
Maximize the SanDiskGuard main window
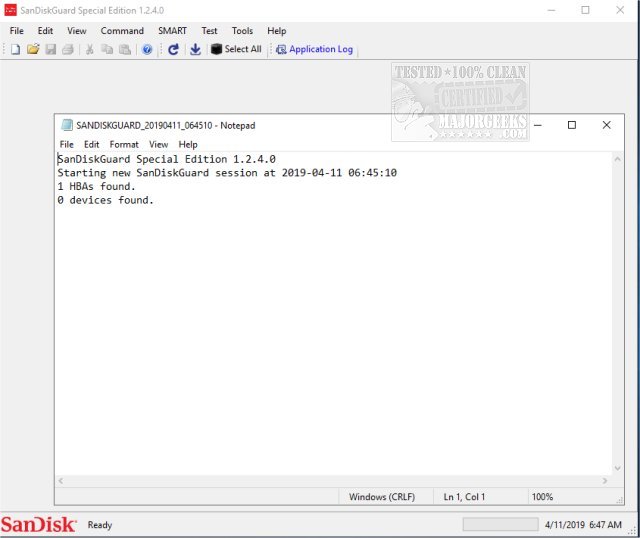click(x=585, y=10)
